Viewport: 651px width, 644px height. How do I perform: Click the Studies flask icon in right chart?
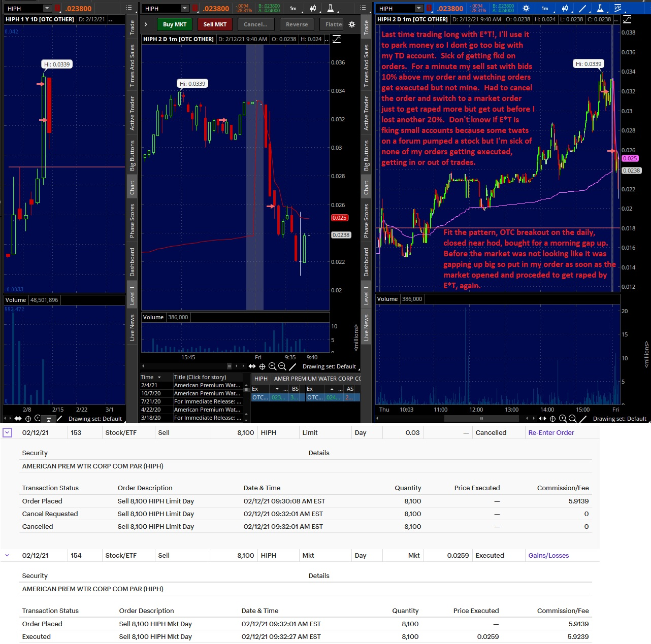point(600,8)
